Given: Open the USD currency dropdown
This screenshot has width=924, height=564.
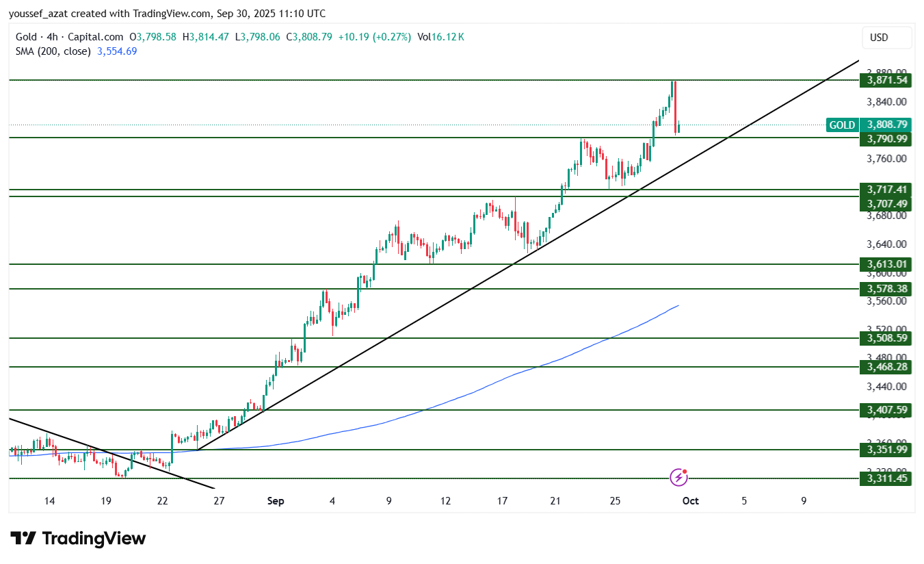Looking at the screenshot, I should (887, 38).
